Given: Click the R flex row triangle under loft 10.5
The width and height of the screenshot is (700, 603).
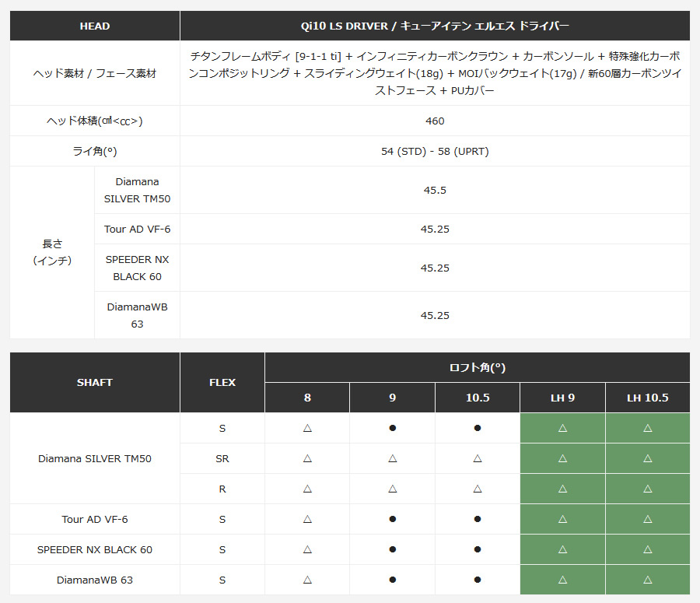Looking at the screenshot, I should tap(478, 489).
